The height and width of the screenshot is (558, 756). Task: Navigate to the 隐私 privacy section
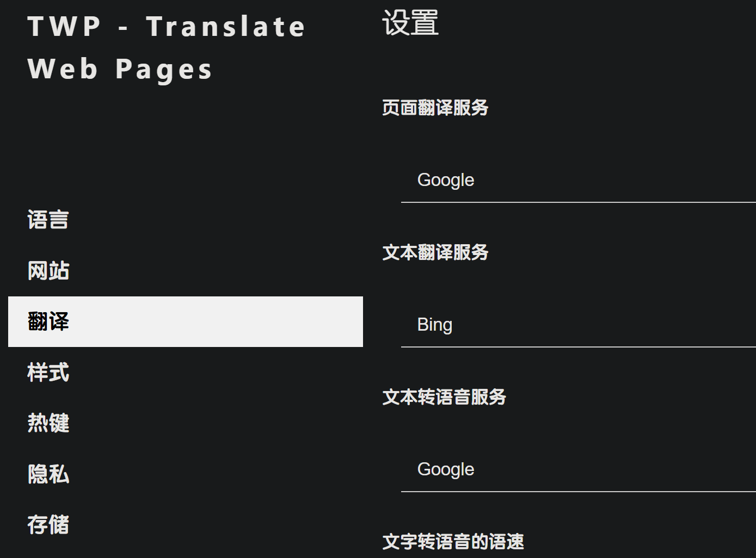pos(48,474)
